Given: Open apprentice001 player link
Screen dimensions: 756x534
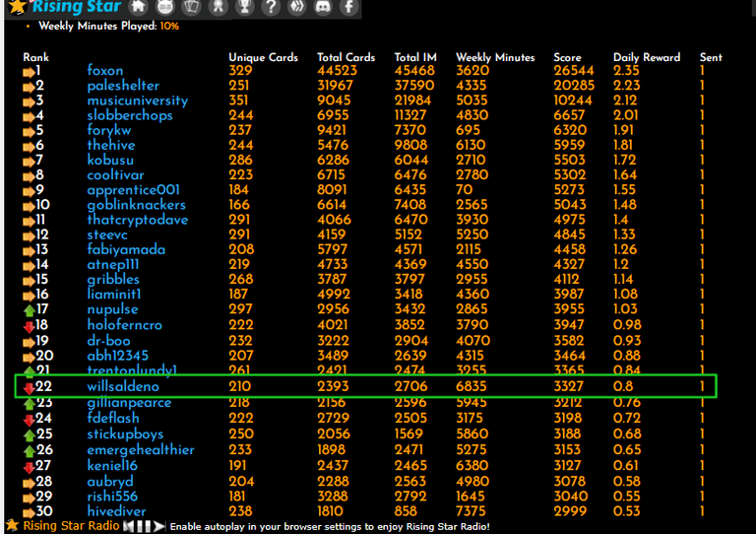Looking at the screenshot, I should coord(133,190).
